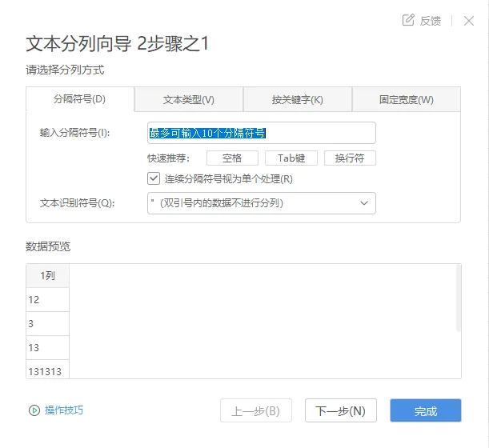
Task: Switch to the 按关键字(K) tab
Action: point(297,100)
